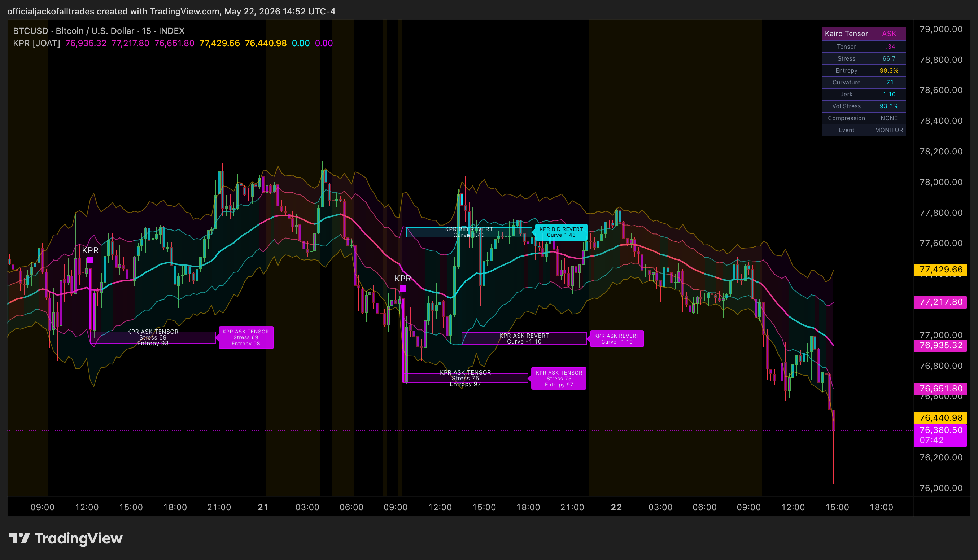
Task: Click the 77,600.00 level on the price axis
Action: coord(941,243)
